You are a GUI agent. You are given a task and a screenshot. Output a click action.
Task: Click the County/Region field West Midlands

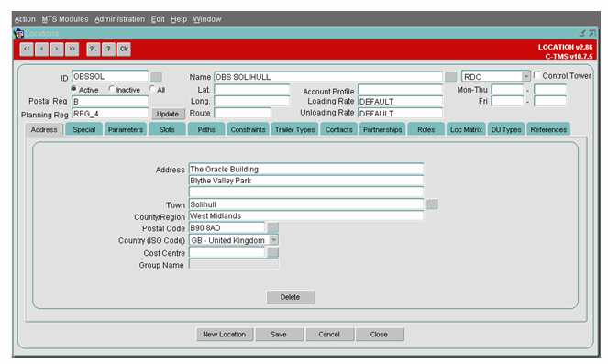point(306,215)
